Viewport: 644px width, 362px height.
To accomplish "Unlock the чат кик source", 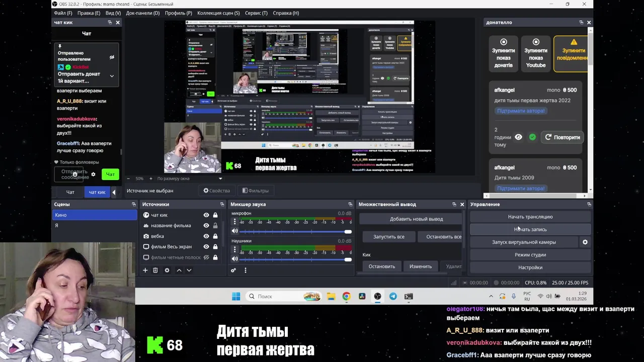I will click(215, 215).
